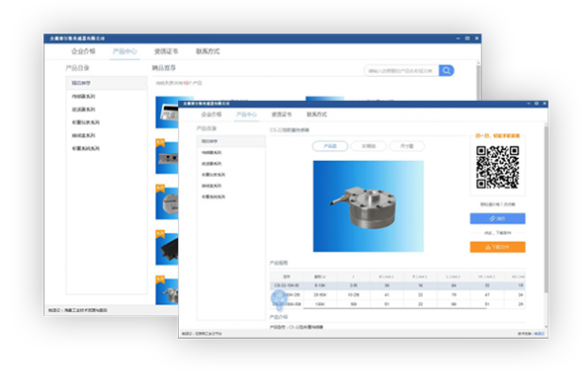
Task: Switch to the 3D预览 preview pill
Action: [x=369, y=146]
